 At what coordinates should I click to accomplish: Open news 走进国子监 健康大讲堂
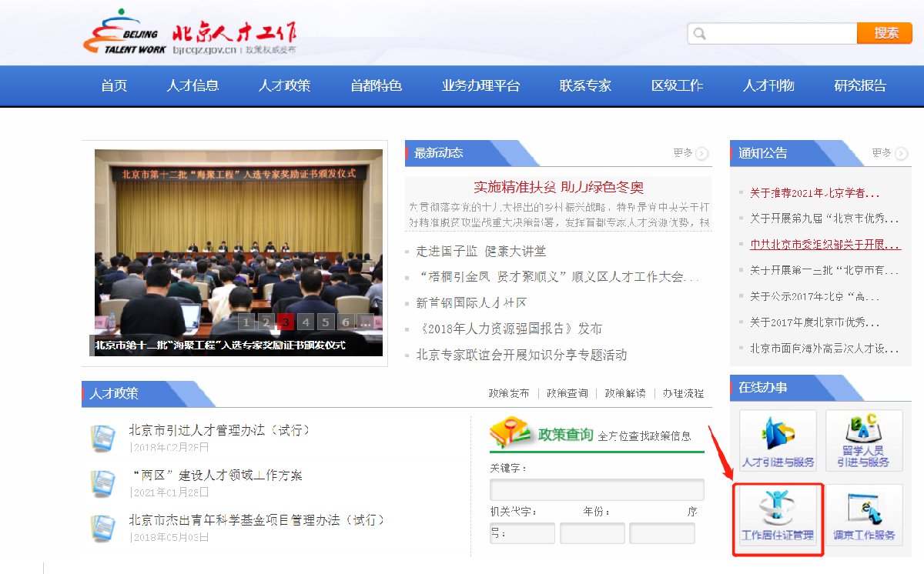click(x=481, y=252)
